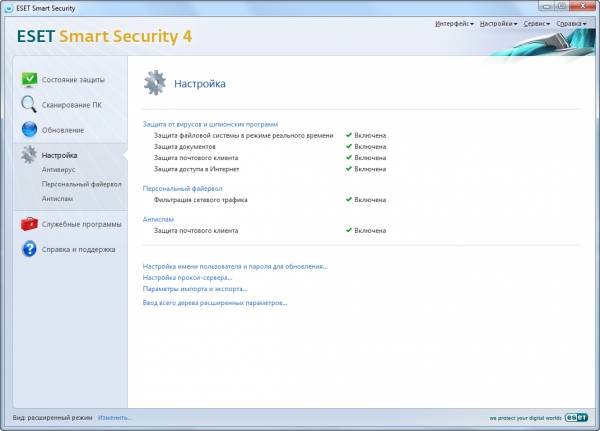Select Настройка in the sidebar
The height and width of the screenshot is (431, 600).
pyautogui.click(x=59, y=155)
